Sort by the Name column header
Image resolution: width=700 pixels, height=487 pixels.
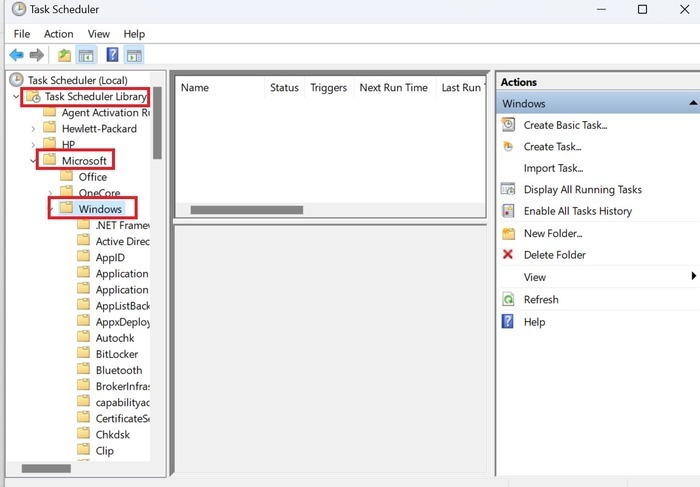220,87
